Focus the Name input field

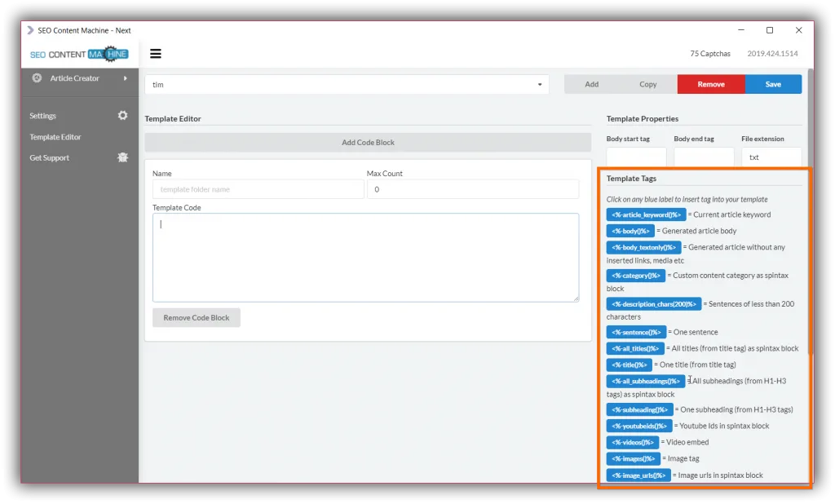coord(258,189)
